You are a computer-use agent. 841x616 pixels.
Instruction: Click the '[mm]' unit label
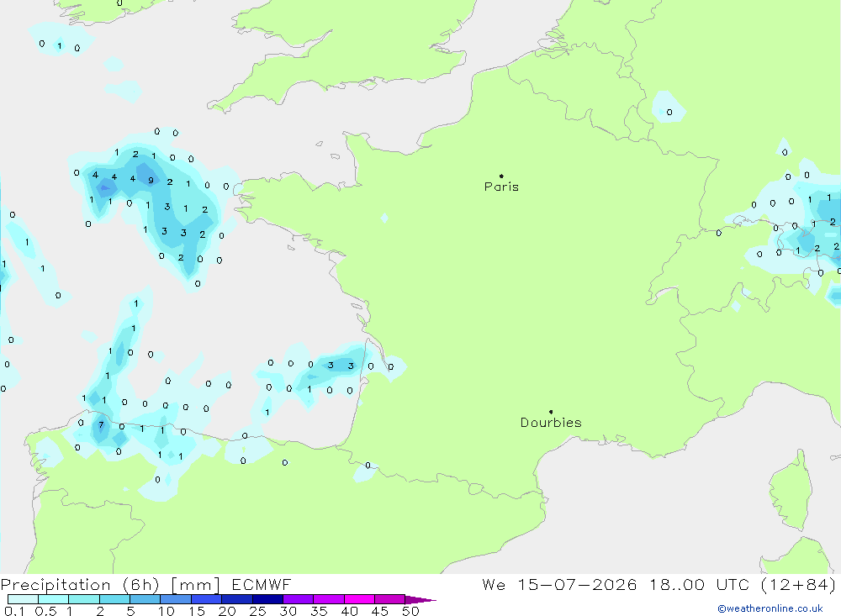[195, 585]
